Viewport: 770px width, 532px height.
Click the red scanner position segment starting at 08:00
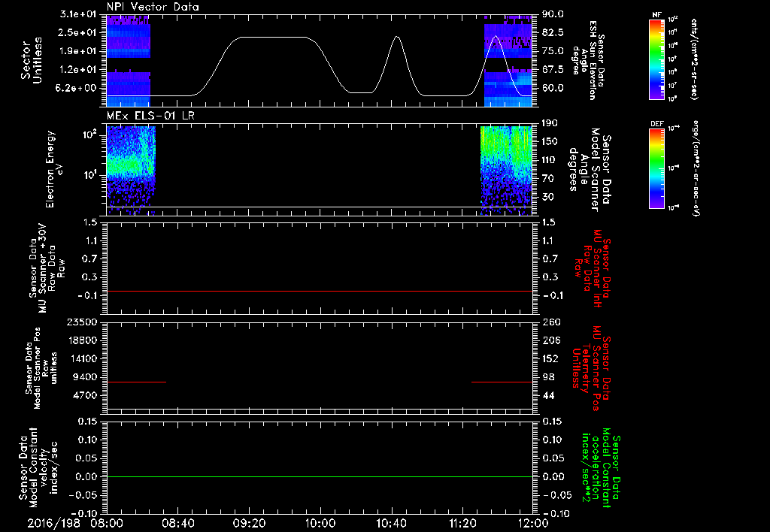point(137,382)
